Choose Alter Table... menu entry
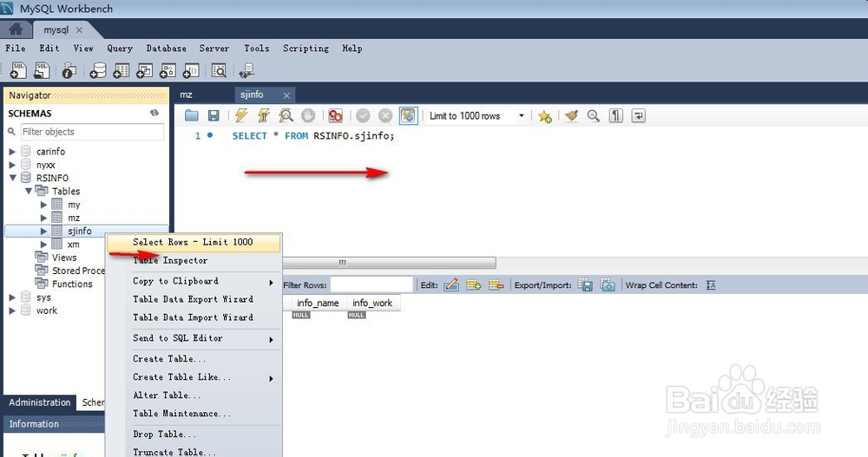Viewport: 868px width, 457px height. tap(194, 395)
